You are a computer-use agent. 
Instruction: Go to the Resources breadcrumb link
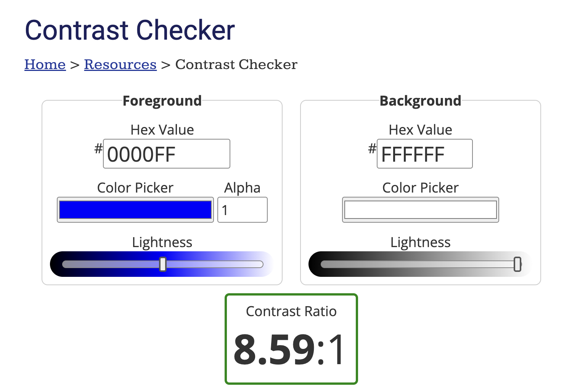(x=120, y=64)
